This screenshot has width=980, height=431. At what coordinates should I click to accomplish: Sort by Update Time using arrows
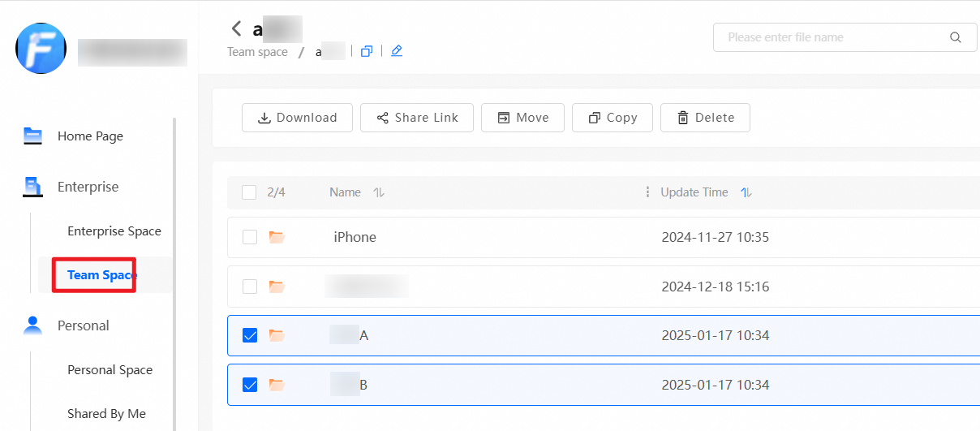pos(746,192)
